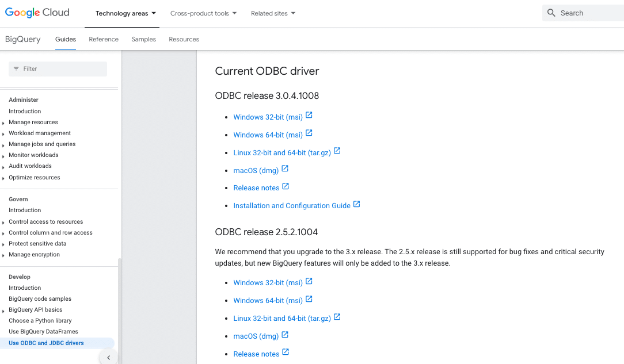This screenshot has width=624, height=364.
Task: Switch to the Reference tab
Action: click(104, 39)
